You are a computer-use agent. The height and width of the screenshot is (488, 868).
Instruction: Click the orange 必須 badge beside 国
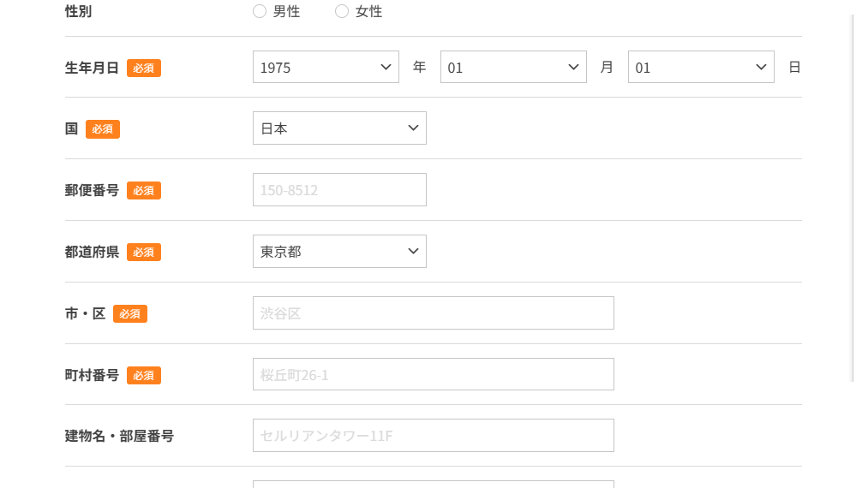pyautogui.click(x=103, y=129)
